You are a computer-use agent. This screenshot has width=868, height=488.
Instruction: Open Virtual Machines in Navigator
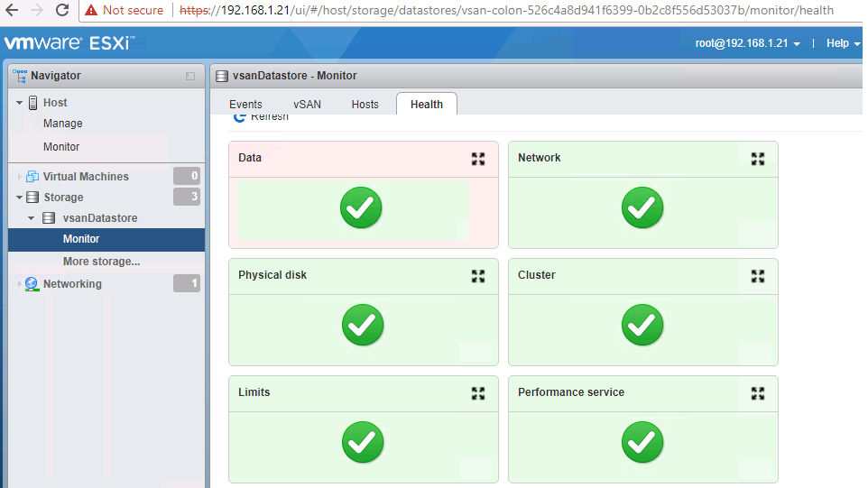click(86, 177)
